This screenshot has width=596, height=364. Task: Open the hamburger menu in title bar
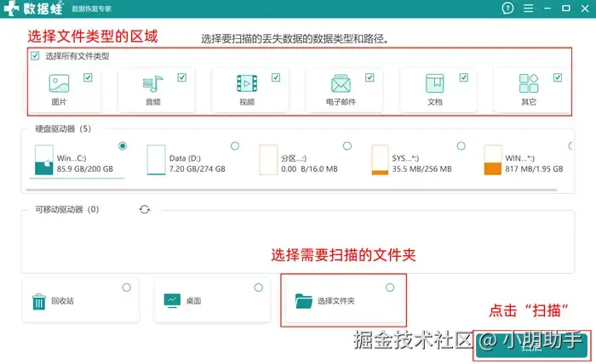click(528, 8)
